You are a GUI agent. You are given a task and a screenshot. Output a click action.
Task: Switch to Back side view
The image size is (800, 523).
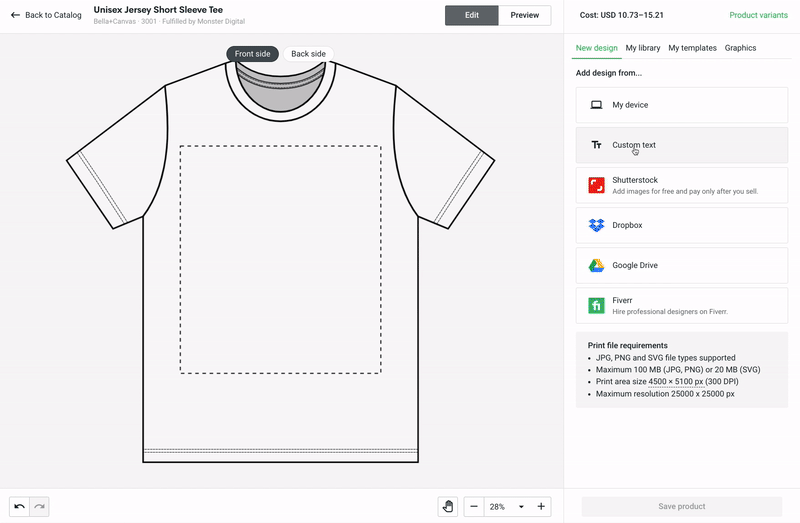pos(308,54)
